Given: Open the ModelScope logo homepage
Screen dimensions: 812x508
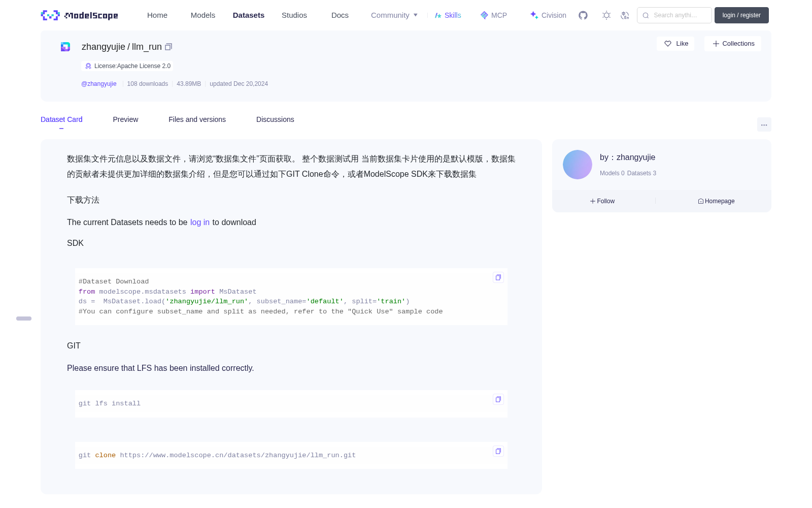Looking at the screenshot, I should pos(79,15).
